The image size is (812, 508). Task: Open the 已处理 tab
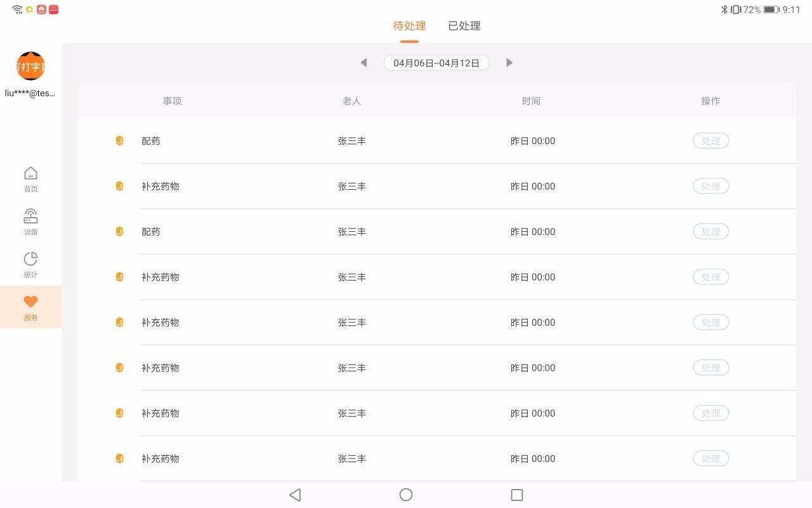pos(464,26)
